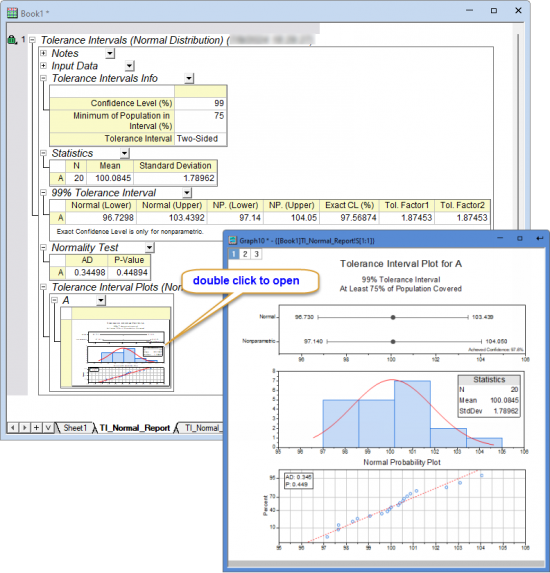Viewport: 550px width, 573px height.
Task: Add a new sheet with plus button
Action: pyautogui.click(x=37, y=427)
